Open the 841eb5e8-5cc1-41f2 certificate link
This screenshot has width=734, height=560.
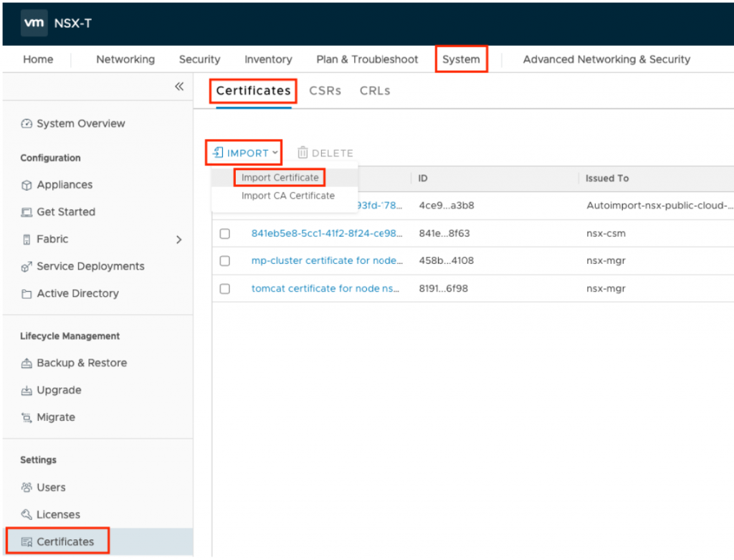coord(327,233)
